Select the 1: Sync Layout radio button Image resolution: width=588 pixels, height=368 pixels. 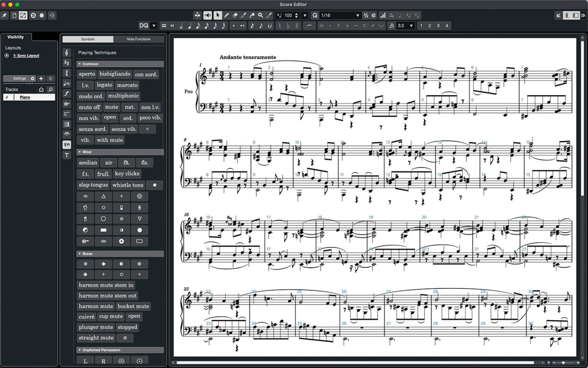point(6,56)
